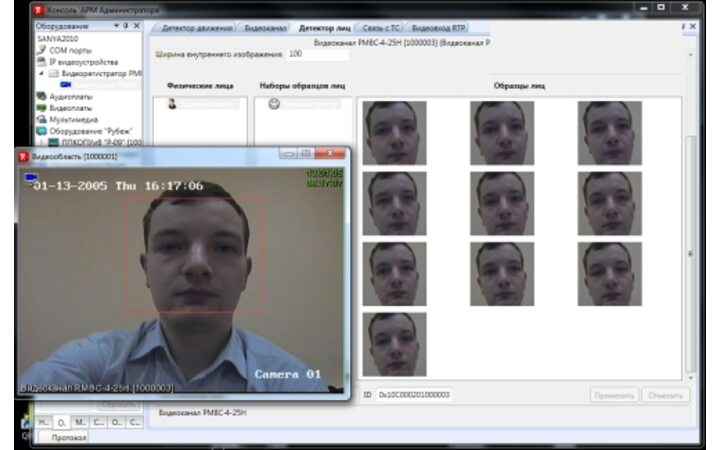Image resolution: width=720 pixels, height=450 pixels.
Task: Select the IP видеоустройства icon
Action: point(41,61)
